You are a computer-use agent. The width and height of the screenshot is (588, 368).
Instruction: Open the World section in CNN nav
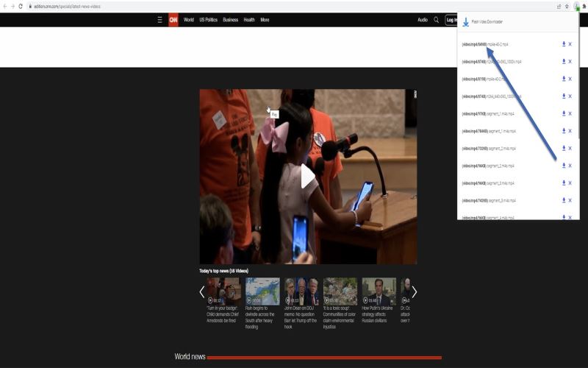(x=189, y=20)
